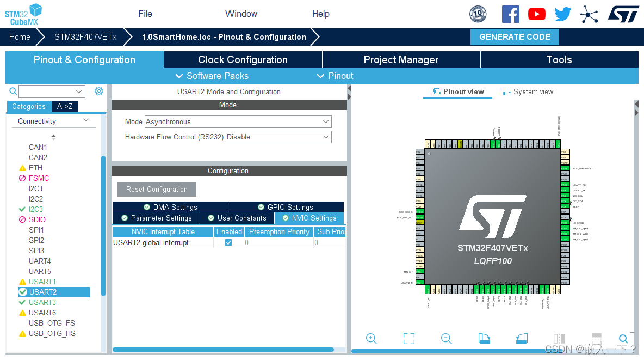Select the Pinout & Configuration tab
Screen dimensions: 644x360
point(84,60)
